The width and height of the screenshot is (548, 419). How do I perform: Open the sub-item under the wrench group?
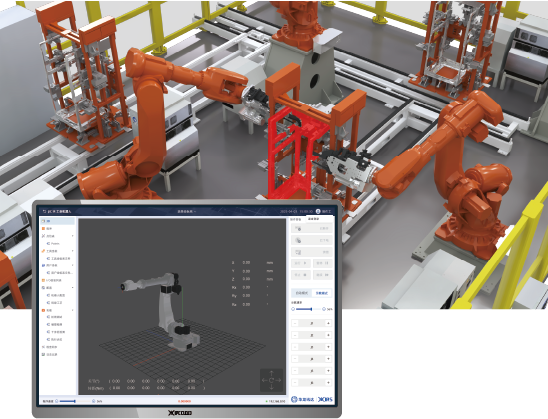(58, 258)
